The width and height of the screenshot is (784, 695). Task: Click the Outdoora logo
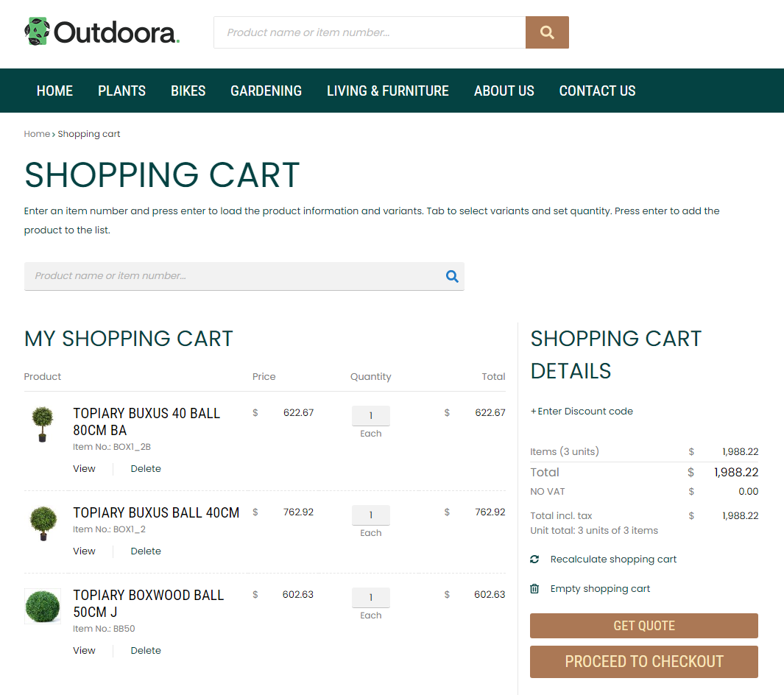(x=102, y=32)
